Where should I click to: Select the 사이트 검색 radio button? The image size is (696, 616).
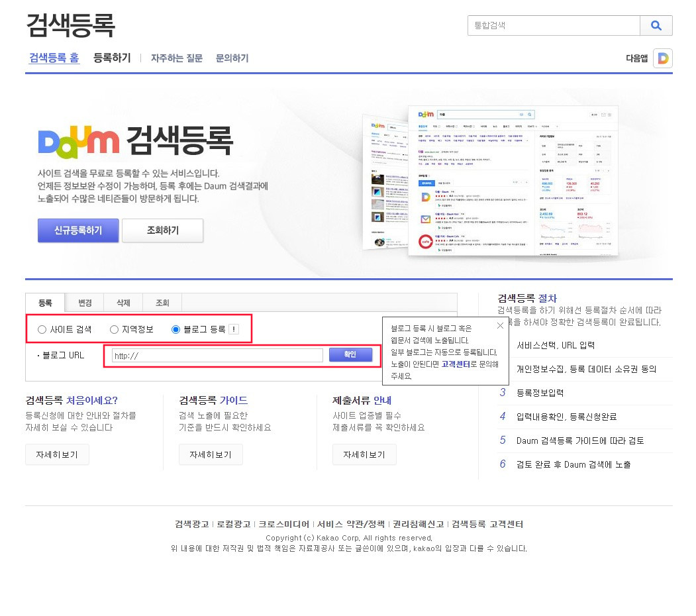coord(42,330)
